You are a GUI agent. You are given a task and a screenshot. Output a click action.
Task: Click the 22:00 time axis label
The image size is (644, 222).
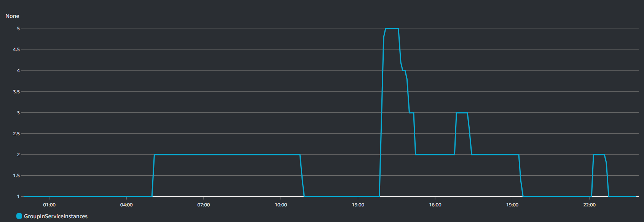(590, 205)
